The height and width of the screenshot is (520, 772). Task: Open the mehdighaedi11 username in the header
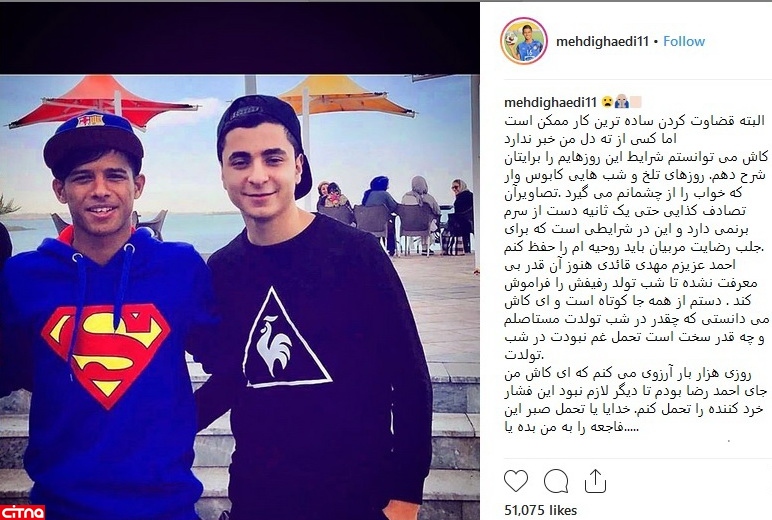(x=602, y=41)
